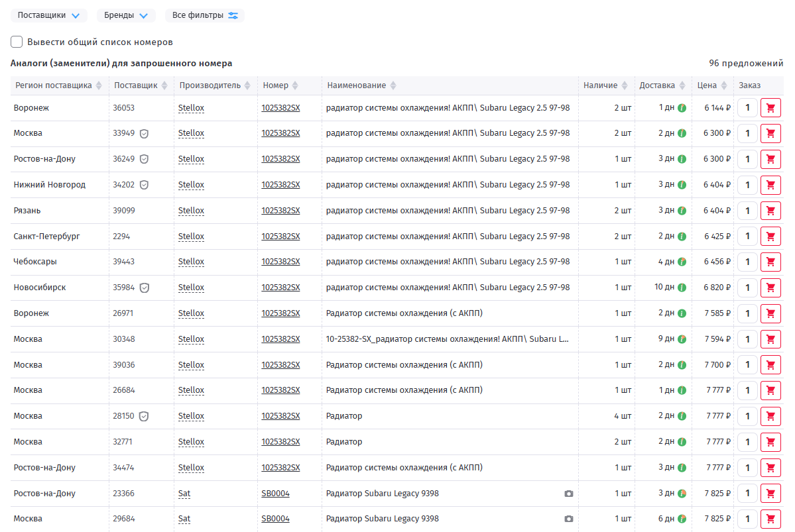
Task: Open Все фильтры button
Action: coord(204,15)
